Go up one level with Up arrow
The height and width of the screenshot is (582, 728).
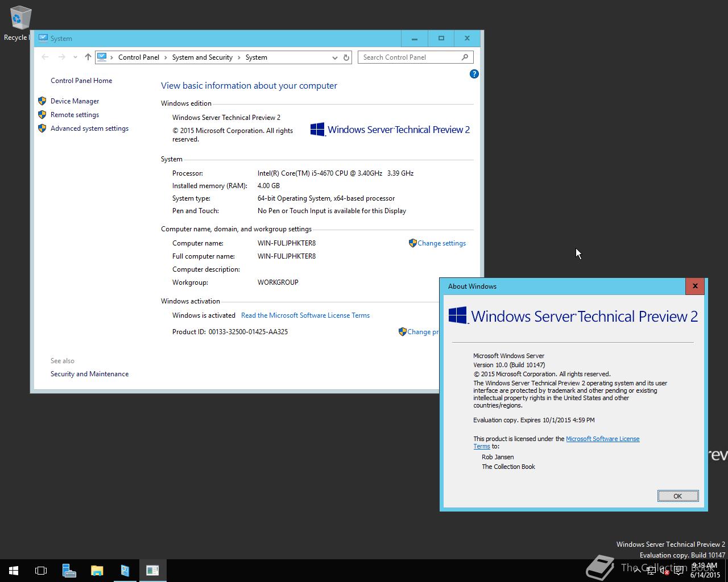88,57
